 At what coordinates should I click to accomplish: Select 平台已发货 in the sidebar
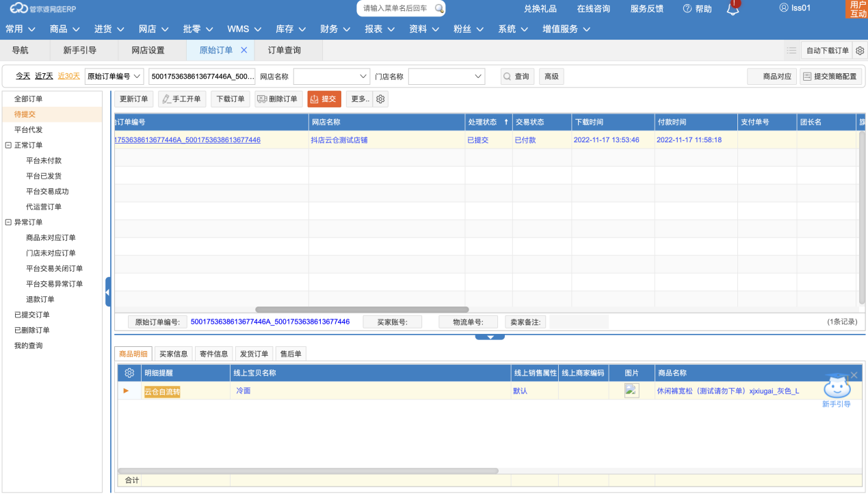click(x=43, y=176)
